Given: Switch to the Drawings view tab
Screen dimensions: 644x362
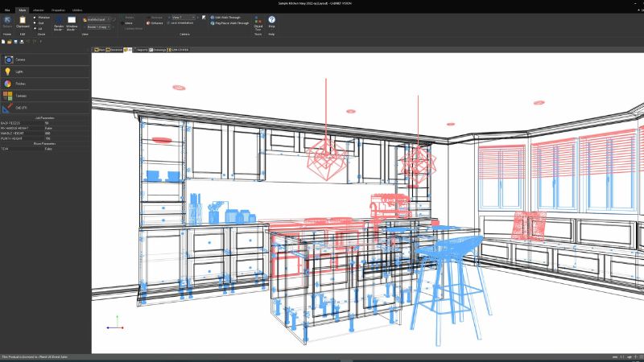Looking at the screenshot, I should coord(157,50).
